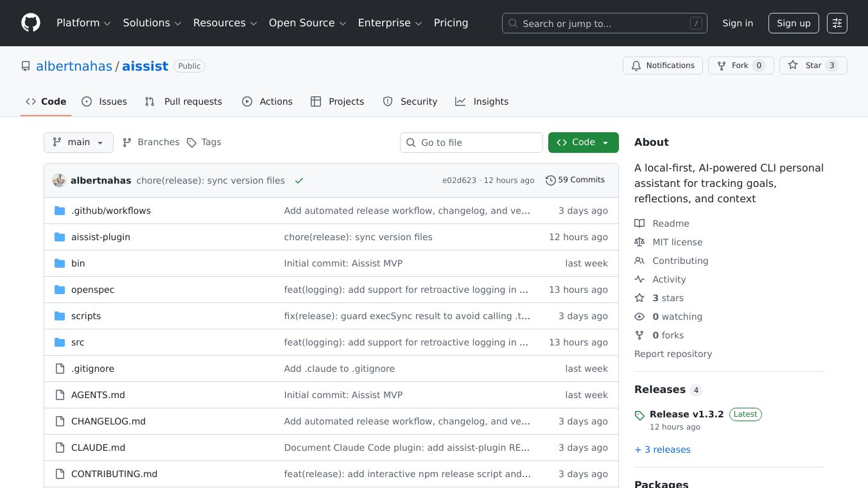Click the albertnahas avatar thumbnail
Screen dimensions: 868x488
point(59,180)
